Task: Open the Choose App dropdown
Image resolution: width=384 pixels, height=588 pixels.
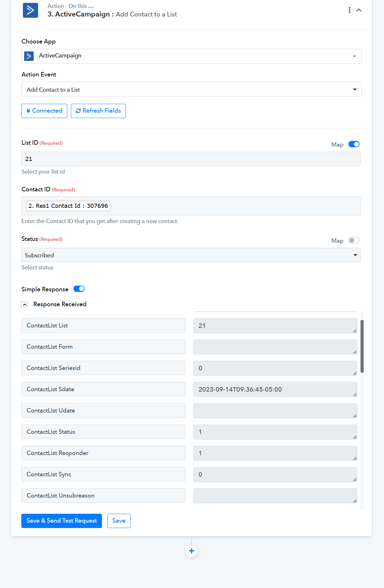Action: (191, 56)
